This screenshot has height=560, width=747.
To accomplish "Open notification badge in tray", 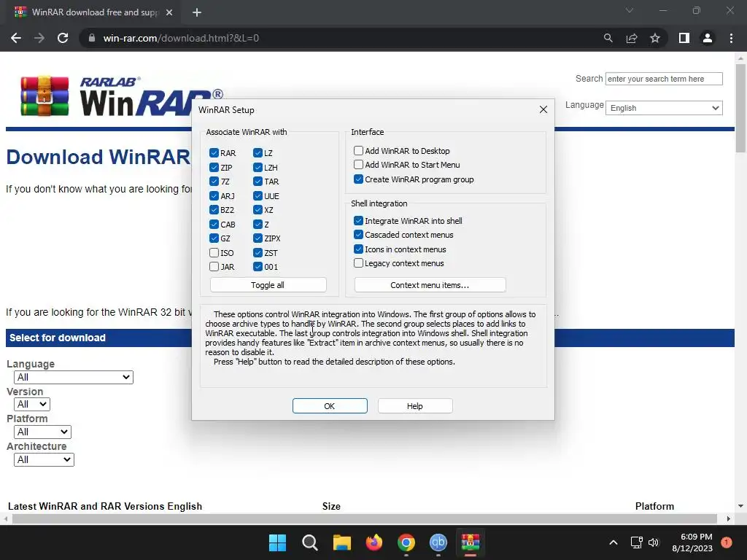I will 727,542.
